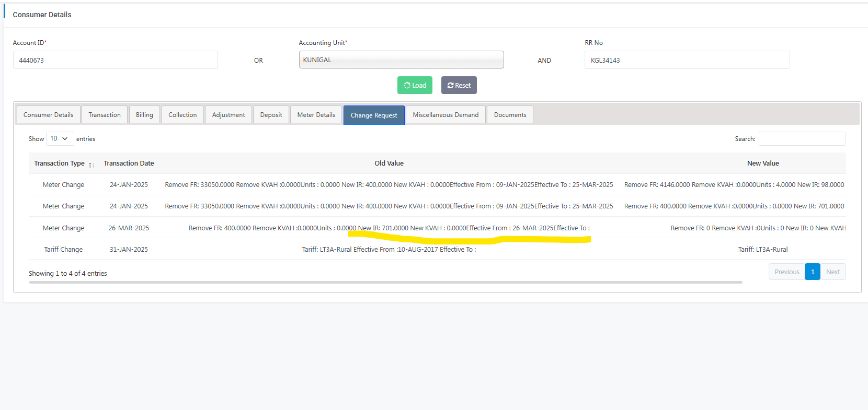The height and width of the screenshot is (410, 868).
Task: Switch to the Meter Details tab
Action: pyautogui.click(x=316, y=115)
